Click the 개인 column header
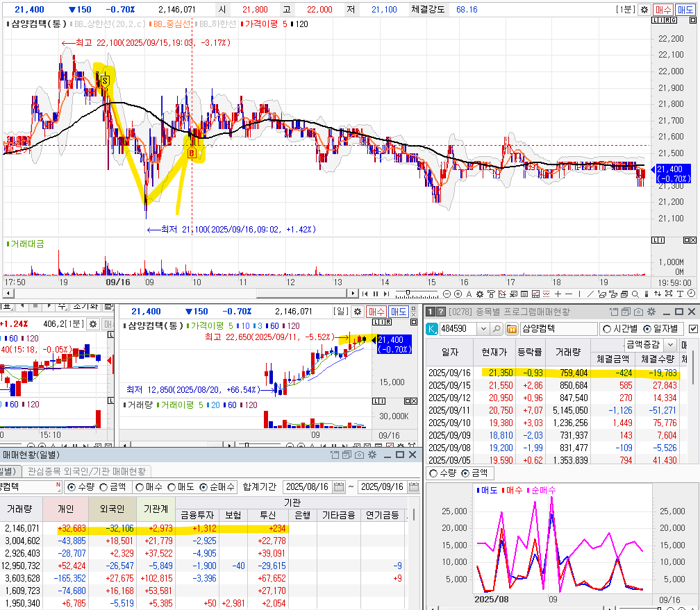Screen dimensions: 700x610 66,509
